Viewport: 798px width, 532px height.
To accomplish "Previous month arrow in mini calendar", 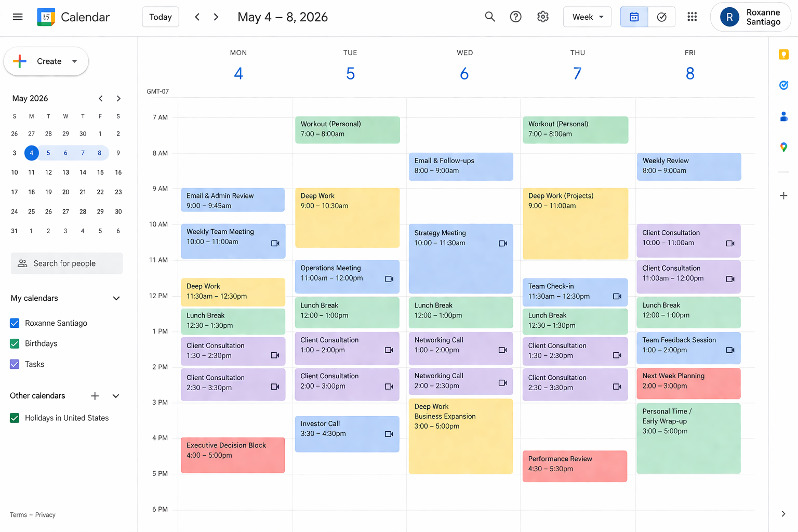I will (x=101, y=99).
